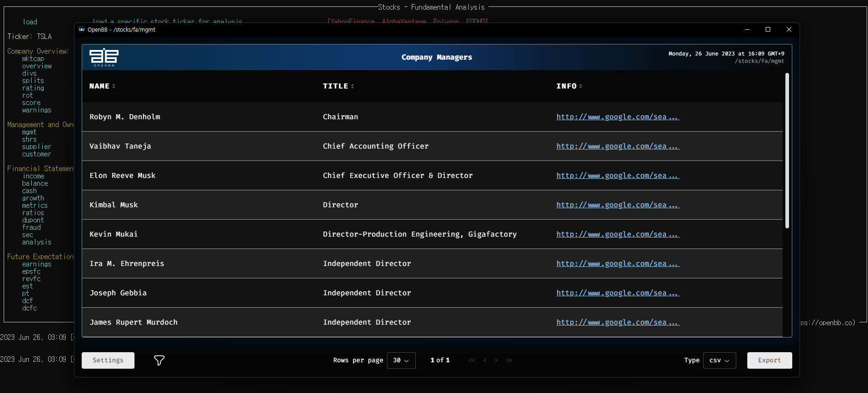Click overview command in terminal menu
868x393 pixels.
pyautogui.click(x=37, y=66)
